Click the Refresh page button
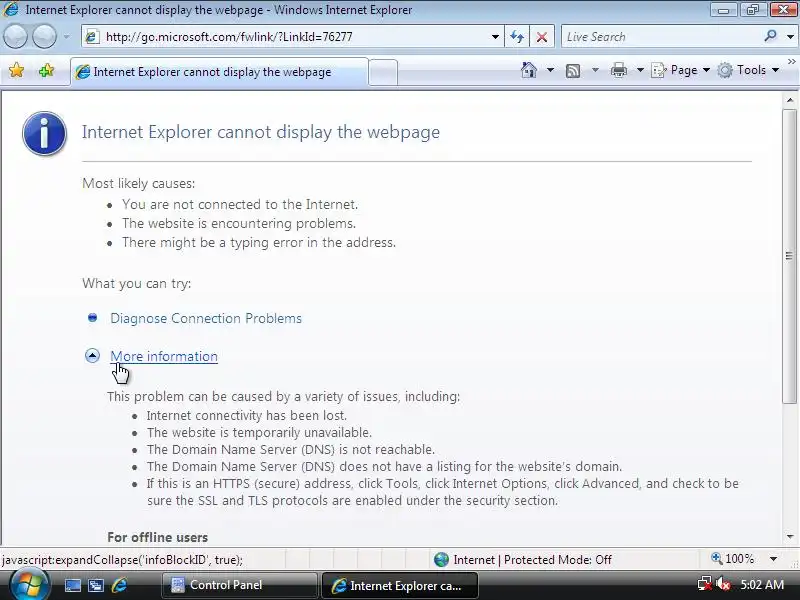Image resolution: width=800 pixels, height=600 pixels. (517, 37)
